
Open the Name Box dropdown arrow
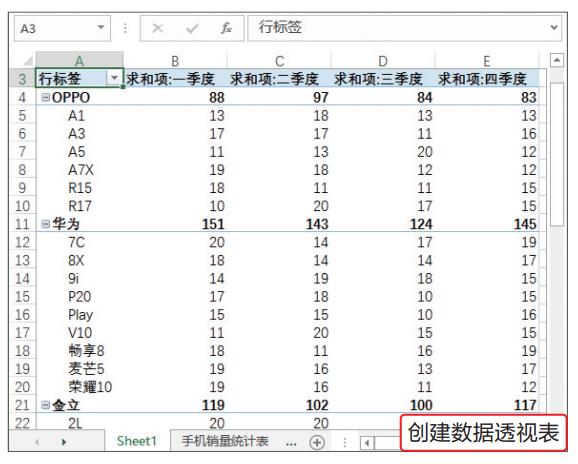[x=100, y=27]
